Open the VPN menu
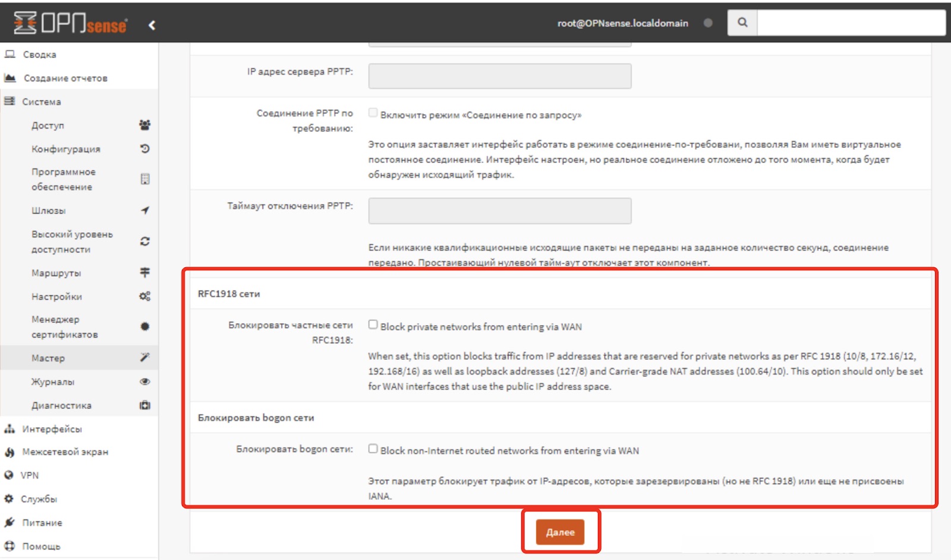 pyautogui.click(x=30, y=475)
